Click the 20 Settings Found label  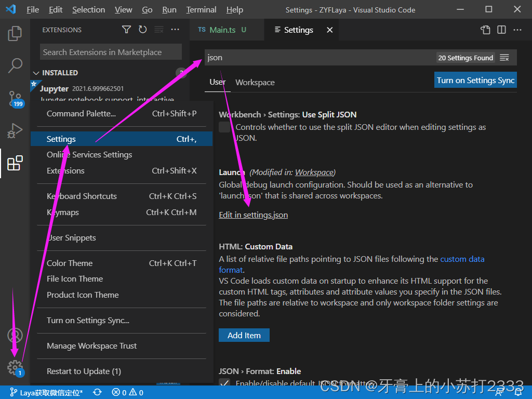[465, 58]
